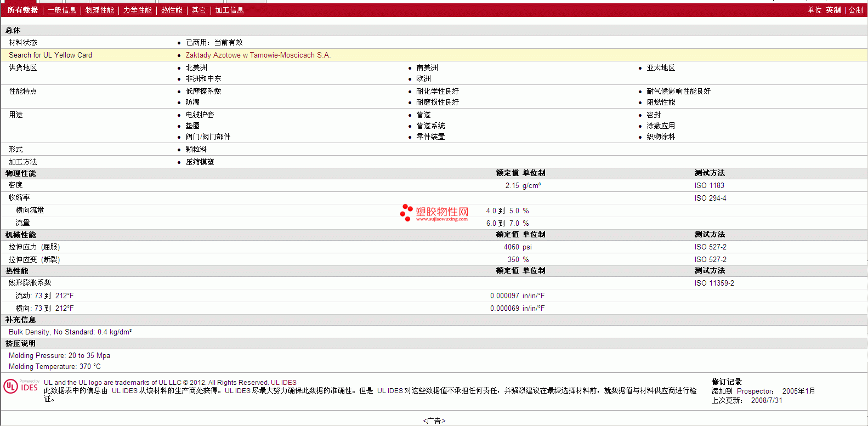The height and width of the screenshot is (426, 868).
Task: Go to the 热性能 tab
Action: coord(172,10)
